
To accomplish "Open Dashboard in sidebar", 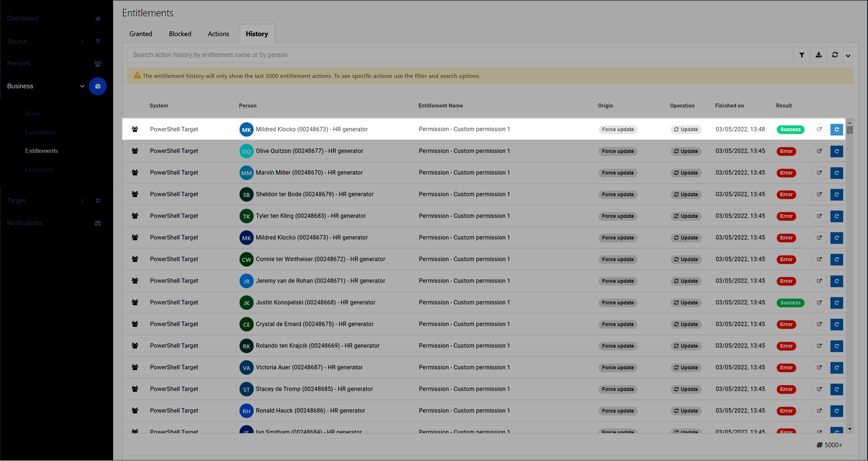I will pyautogui.click(x=23, y=19).
